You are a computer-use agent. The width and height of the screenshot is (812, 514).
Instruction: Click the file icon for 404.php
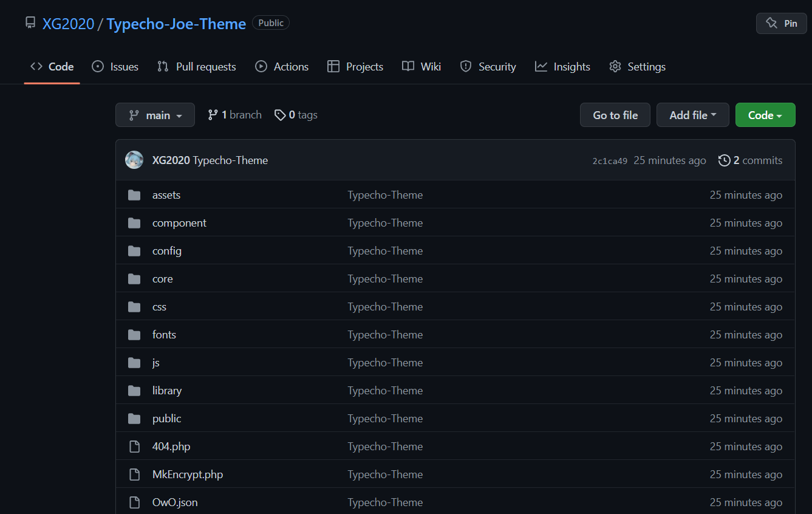click(134, 447)
